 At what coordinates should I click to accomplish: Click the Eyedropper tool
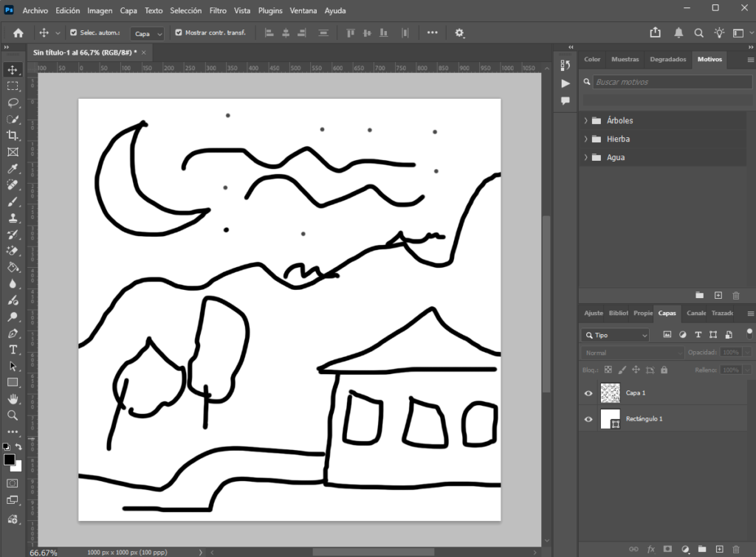pyautogui.click(x=13, y=169)
